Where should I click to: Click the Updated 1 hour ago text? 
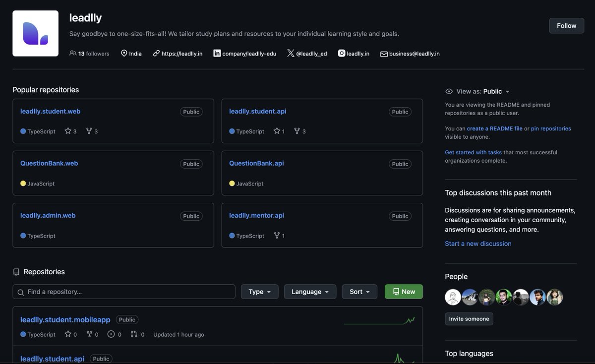[178, 335]
